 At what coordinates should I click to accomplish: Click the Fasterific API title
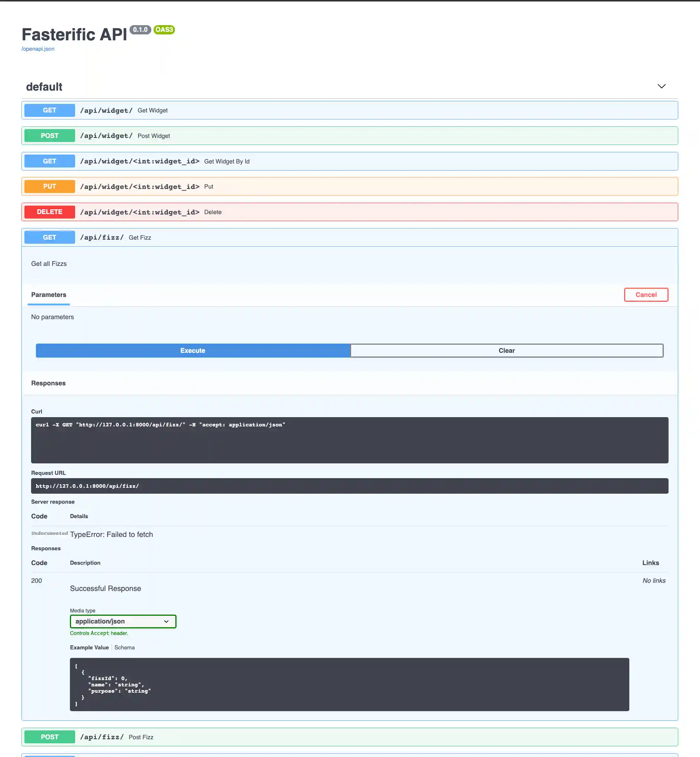(x=74, y=34)
